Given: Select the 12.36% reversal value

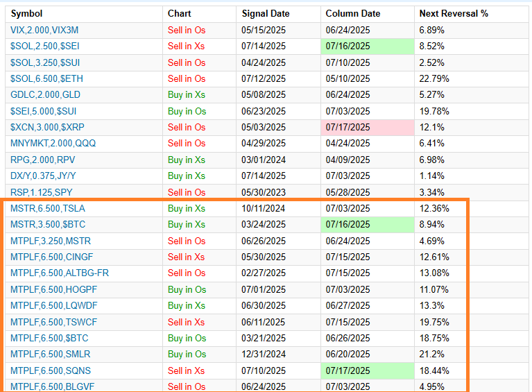Looking at the screenshot, I should (434, 208).
